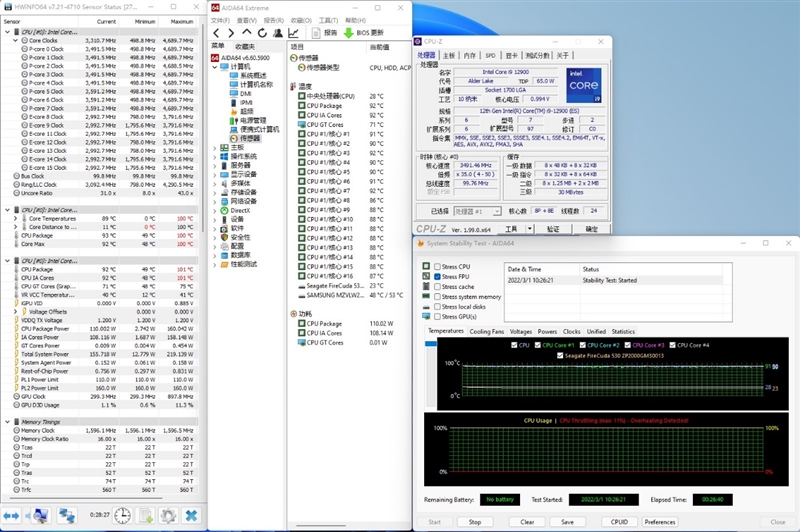Toggle CPU Core #1 graph checkbox
This screenshot has width=800, height=532.
coord(538,345)
